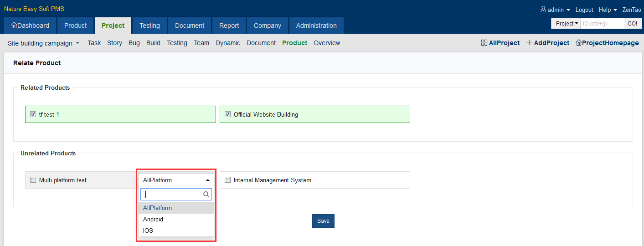This screenshot has height=246, width=644.
Task: Click the Logout link
Action: click(584, 10)
